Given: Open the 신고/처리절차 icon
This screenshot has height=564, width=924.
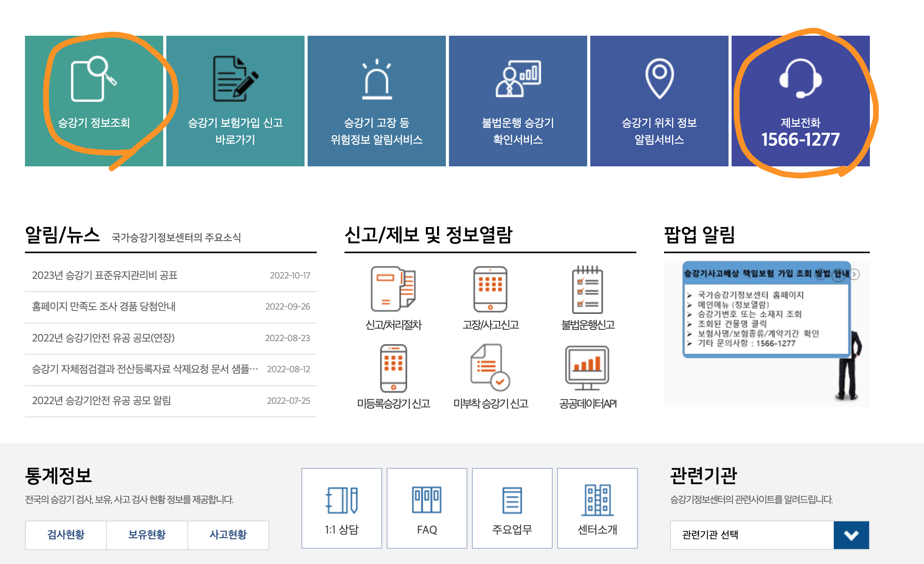Looking at the screenshot, I should pyautogui.click(x=393, y=289).
